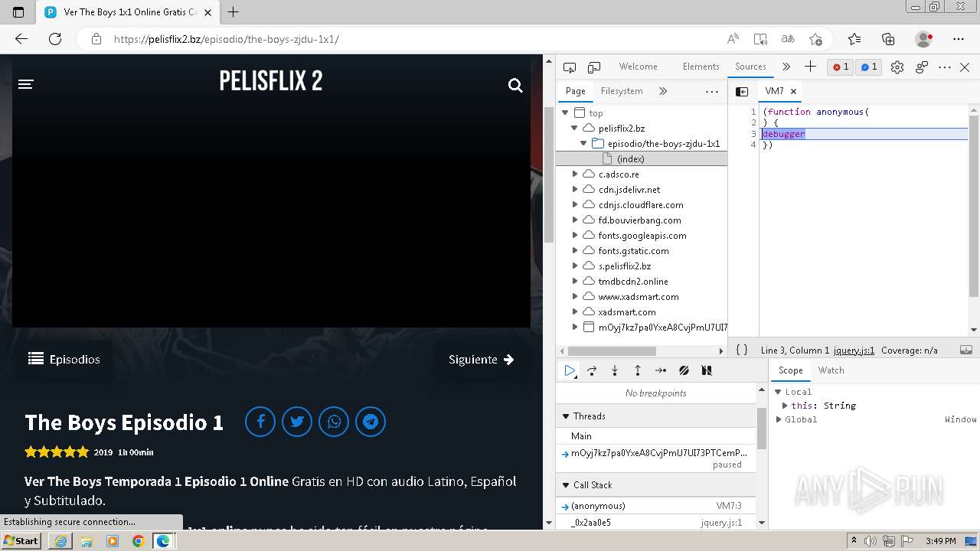Toggle device emulation icon in DevTools
Screen dimensions: 980x551
pyautogui.click(x=594, y=67)
